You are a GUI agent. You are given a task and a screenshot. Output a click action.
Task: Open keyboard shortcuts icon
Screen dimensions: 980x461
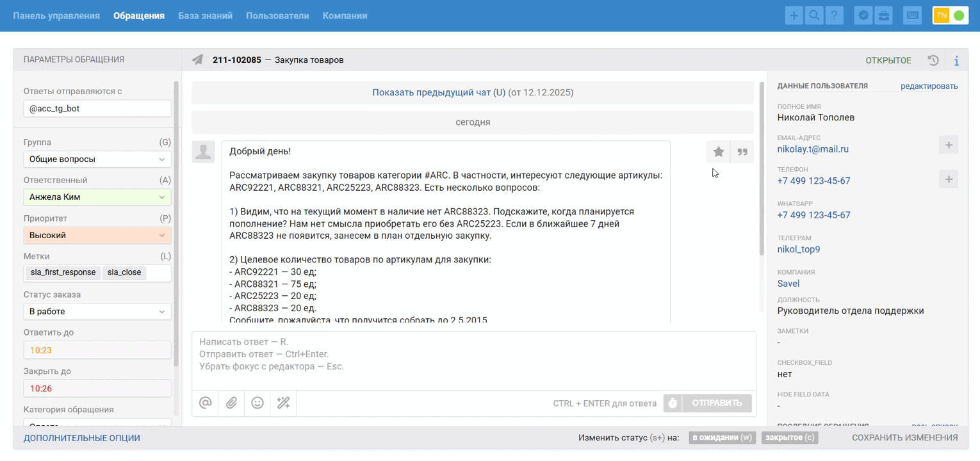click(x=912, y=16)
